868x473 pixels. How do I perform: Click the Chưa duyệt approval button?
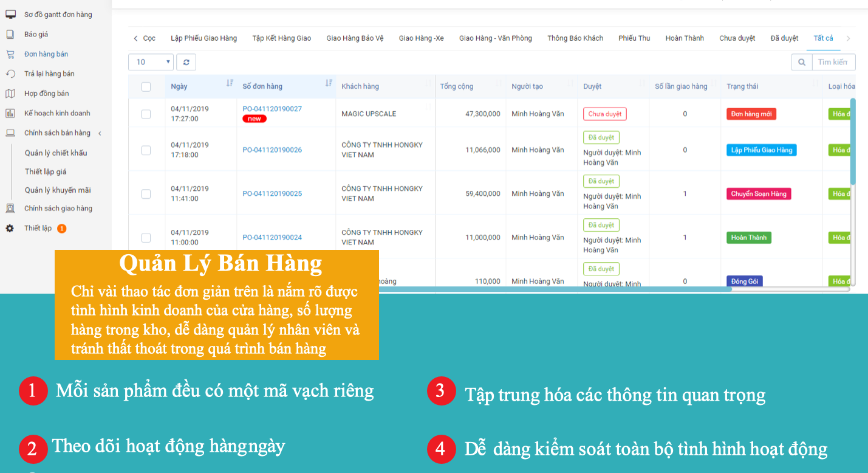604,114
